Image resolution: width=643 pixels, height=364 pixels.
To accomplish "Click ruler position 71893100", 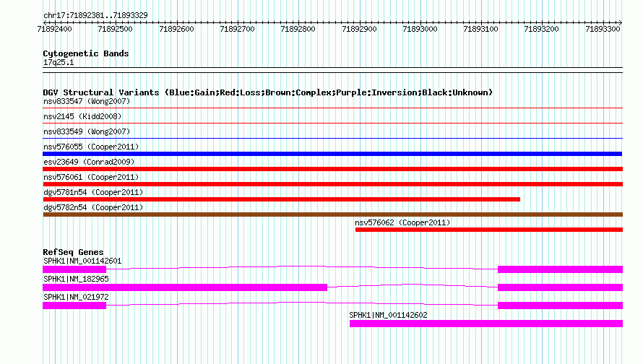I will tap(480, 29).
